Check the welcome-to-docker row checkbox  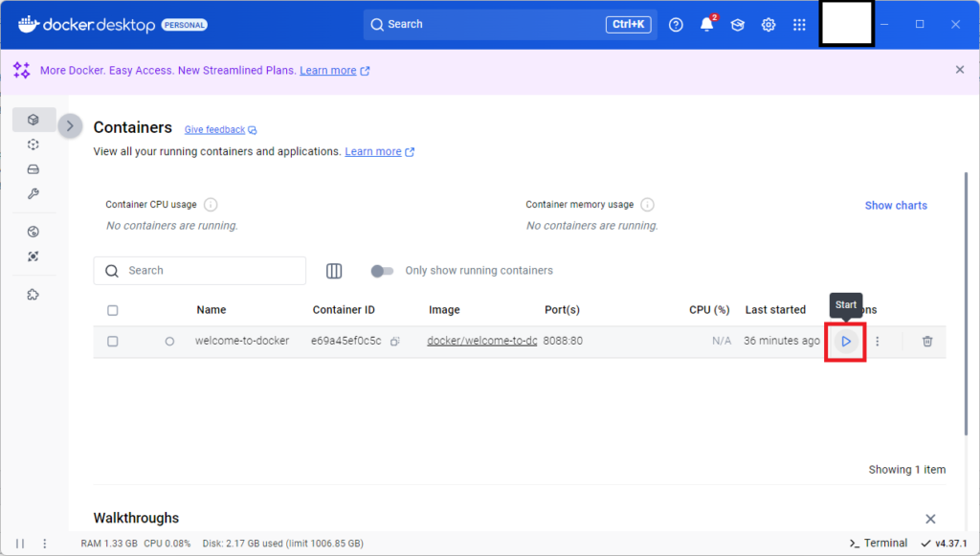tap(113, 342)
